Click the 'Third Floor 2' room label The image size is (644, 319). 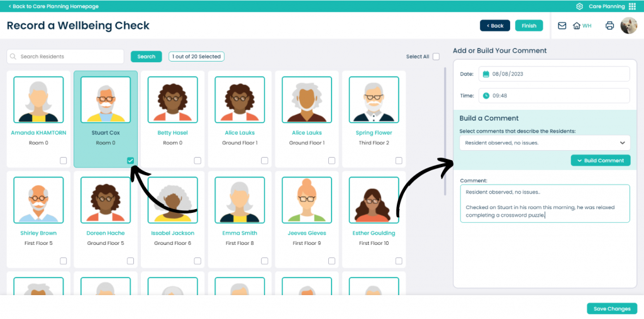[x=374, y=143]
